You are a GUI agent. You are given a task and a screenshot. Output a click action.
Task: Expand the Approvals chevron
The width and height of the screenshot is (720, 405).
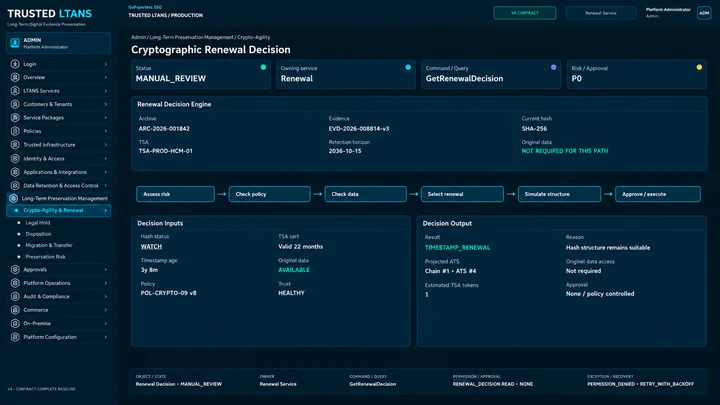106,270
